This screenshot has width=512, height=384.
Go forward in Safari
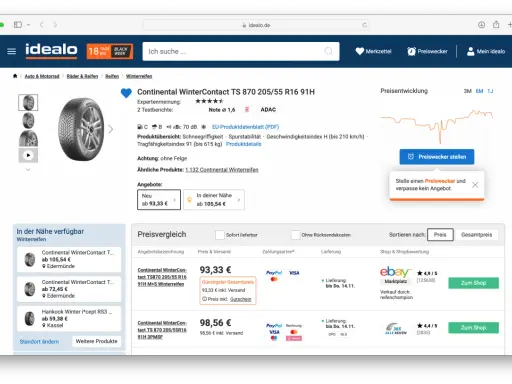click(55, 25)
